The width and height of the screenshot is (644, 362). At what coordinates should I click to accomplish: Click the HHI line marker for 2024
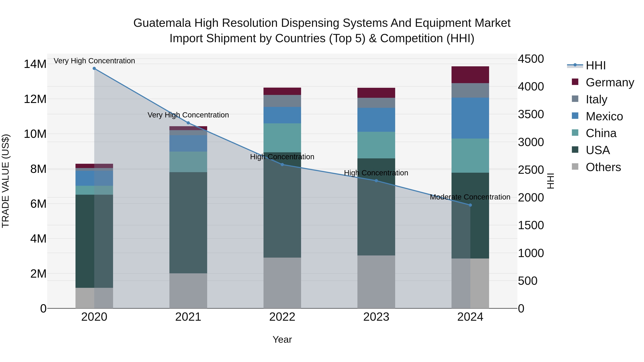click(x=470, y=205)
